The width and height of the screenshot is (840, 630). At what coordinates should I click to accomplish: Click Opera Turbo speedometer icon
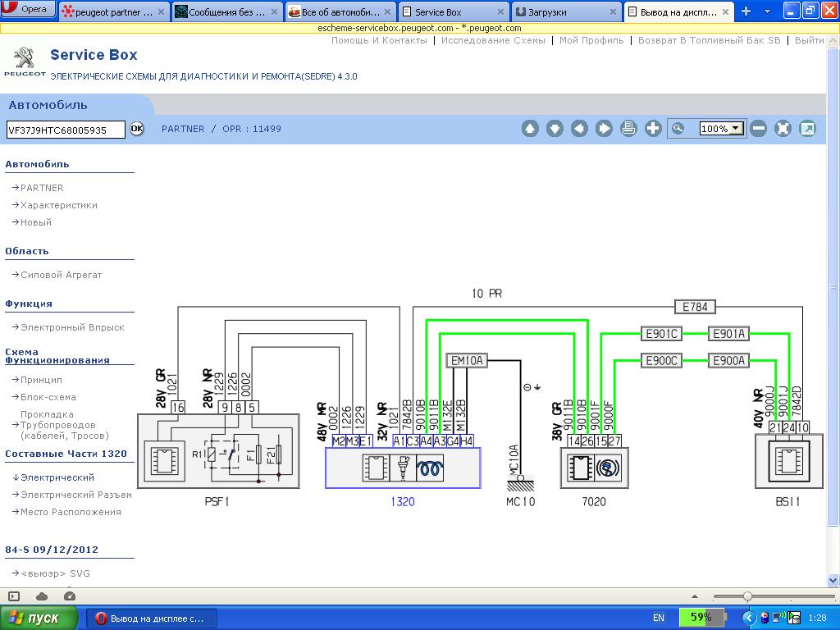[x=70, y=596]
